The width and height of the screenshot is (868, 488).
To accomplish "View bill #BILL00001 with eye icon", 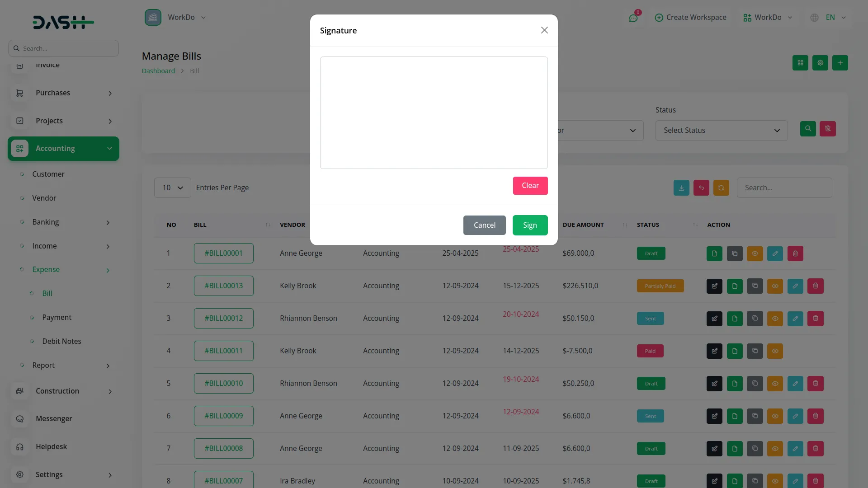I will pos(755,253).
